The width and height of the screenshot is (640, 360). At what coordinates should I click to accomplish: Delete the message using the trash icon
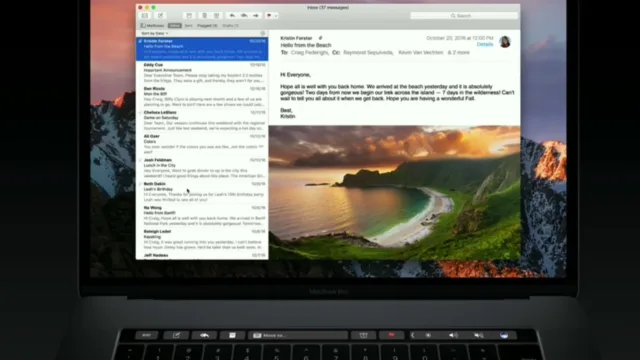[204, 16]
